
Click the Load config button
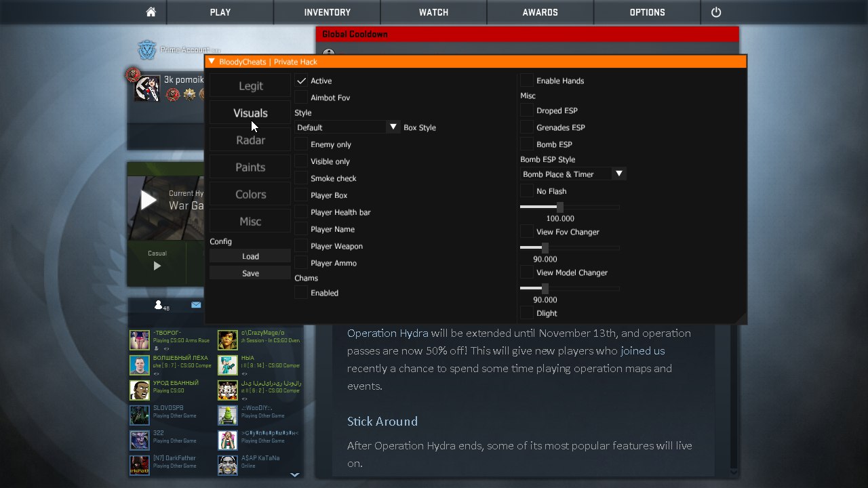(x=250, y=256)
